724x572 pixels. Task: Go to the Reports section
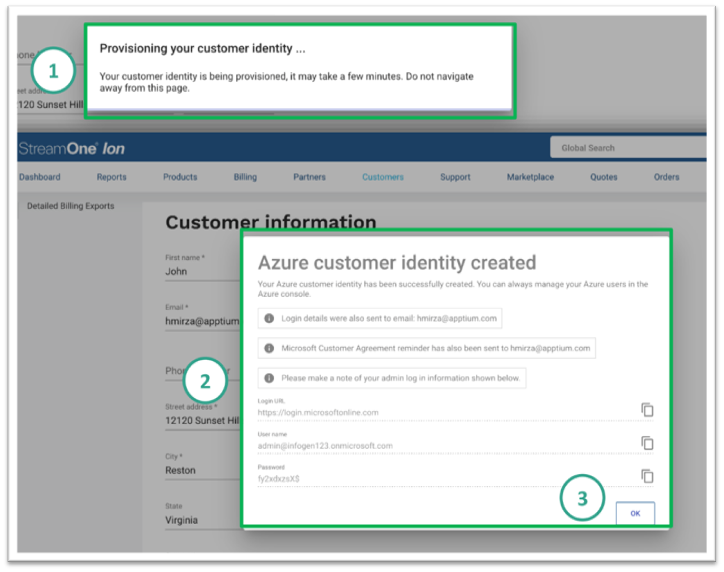111,177
